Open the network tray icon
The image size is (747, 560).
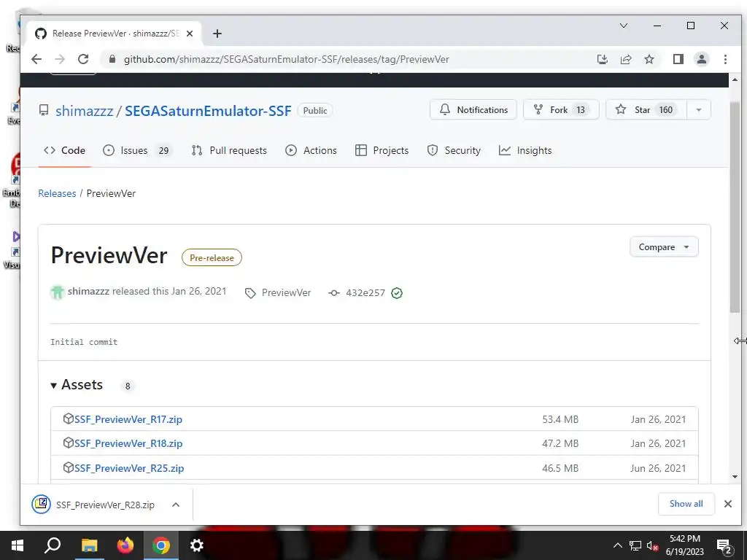tap(635, 545)
